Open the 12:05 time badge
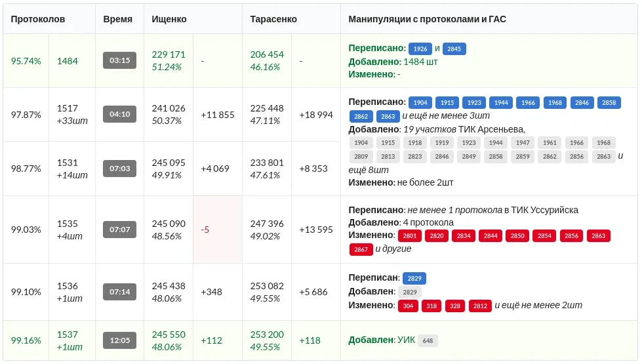Viewport: 642px width, 364px height. [119, 340]
